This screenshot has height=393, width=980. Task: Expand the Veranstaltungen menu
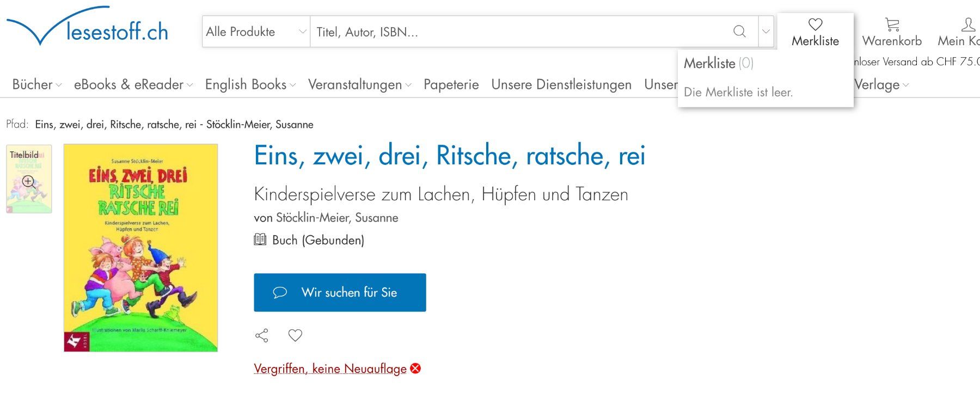point(360,85)
